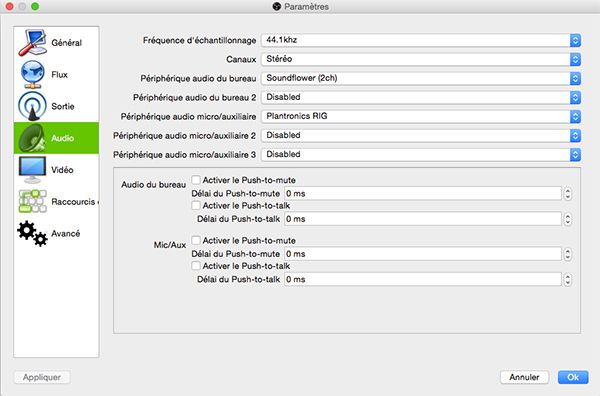Open the Avancé gears icon
This screenshot has height=396, width=600.
pos(33,233)
